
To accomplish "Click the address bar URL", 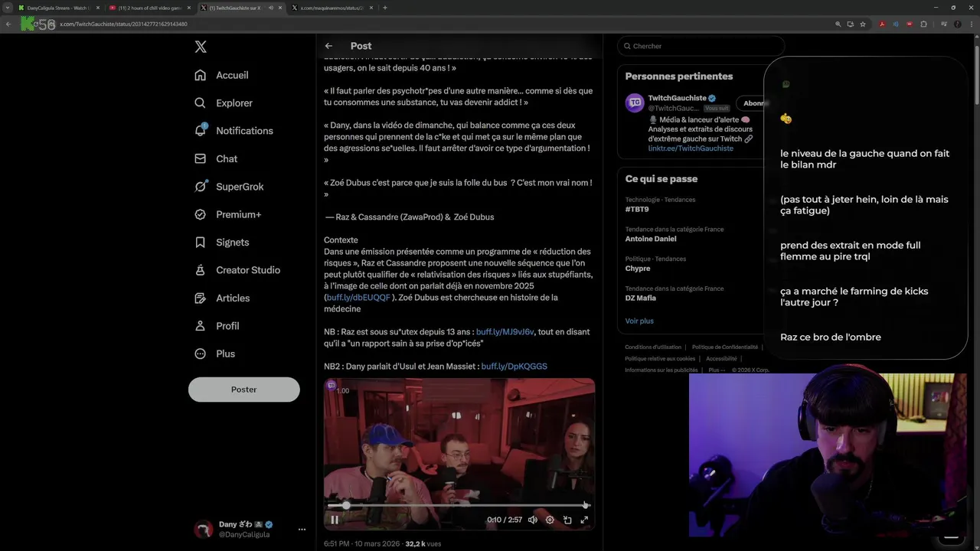I will (123, 24).
